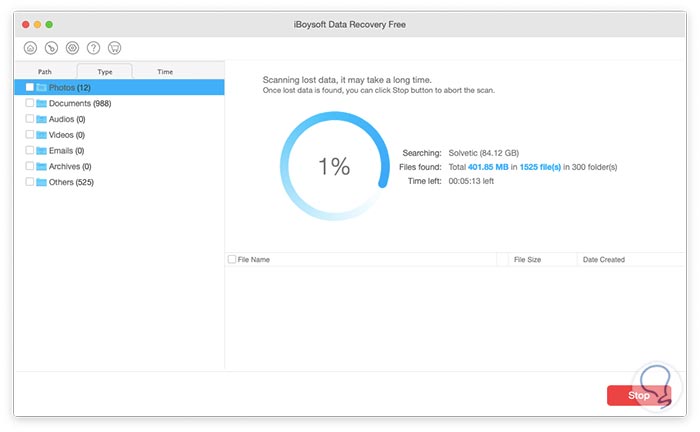The image size is (700, 432).
Task: Open the shopping cart purchase icon
Action: 114,47
